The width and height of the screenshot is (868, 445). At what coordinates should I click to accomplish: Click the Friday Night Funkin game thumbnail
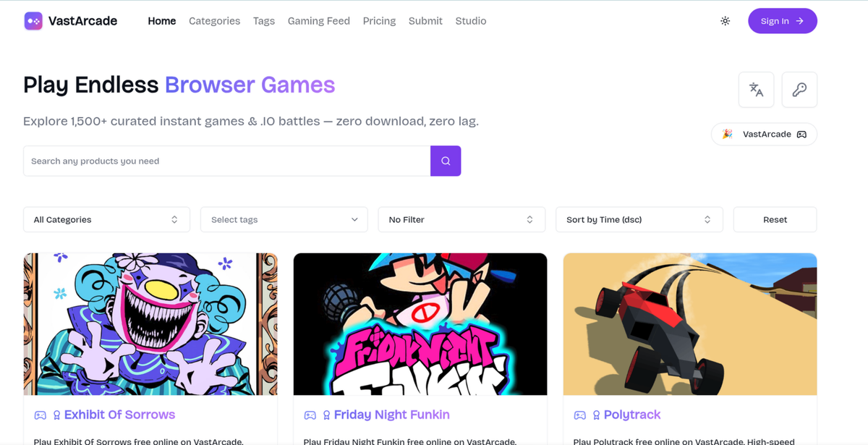pyautogui.click(x=420, y=324)
